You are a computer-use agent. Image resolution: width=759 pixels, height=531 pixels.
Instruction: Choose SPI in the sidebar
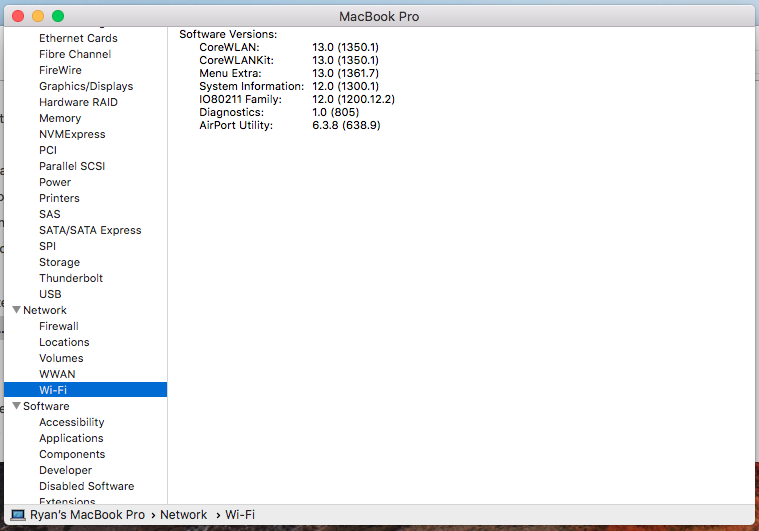(x=47, y=246)
